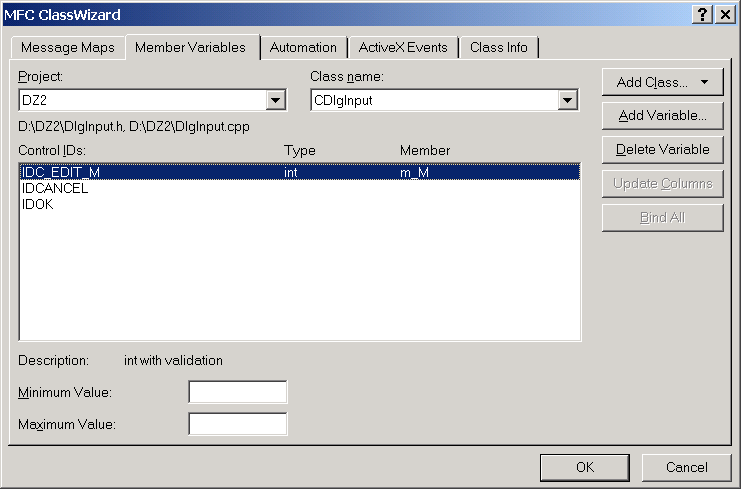Expand the Project dropdown arrow
This screenshot has height=489, width=741.
(x=276, y=100)
